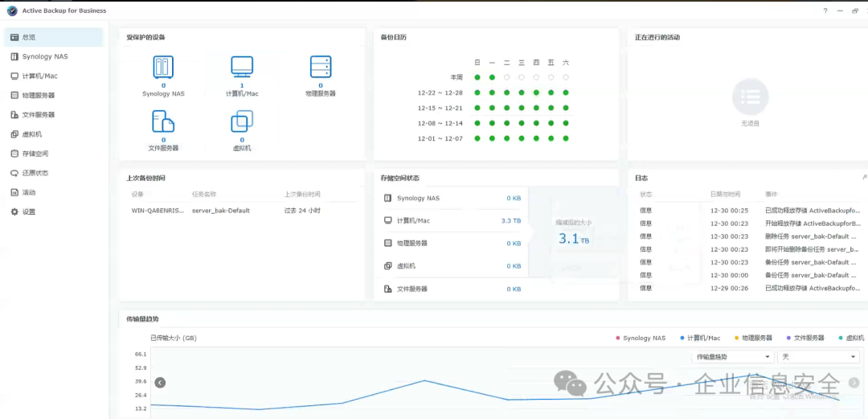The height and width of the screenshot is (419, 868).
Task: Click the chart previous arrow button
Action: [160, 383]
